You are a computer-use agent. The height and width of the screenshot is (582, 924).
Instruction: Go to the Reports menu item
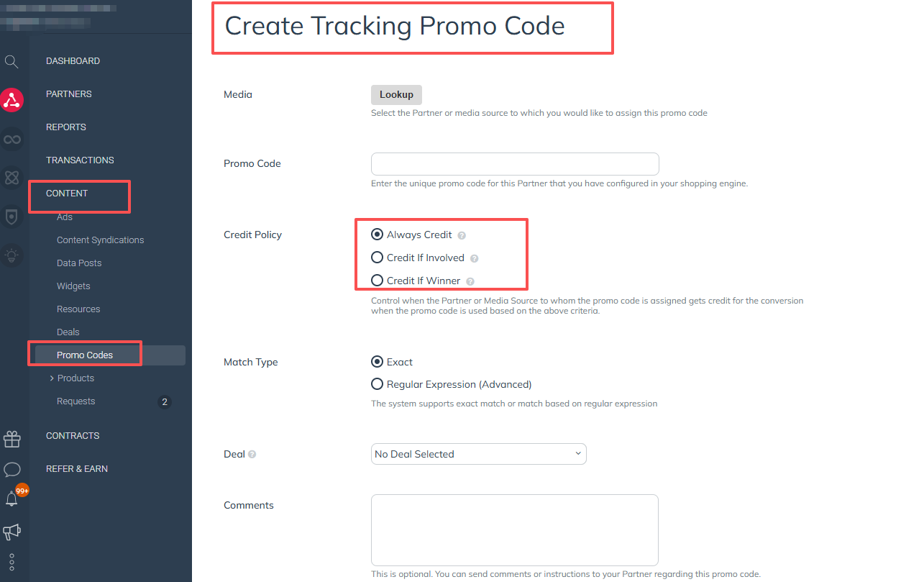point(66,127)
